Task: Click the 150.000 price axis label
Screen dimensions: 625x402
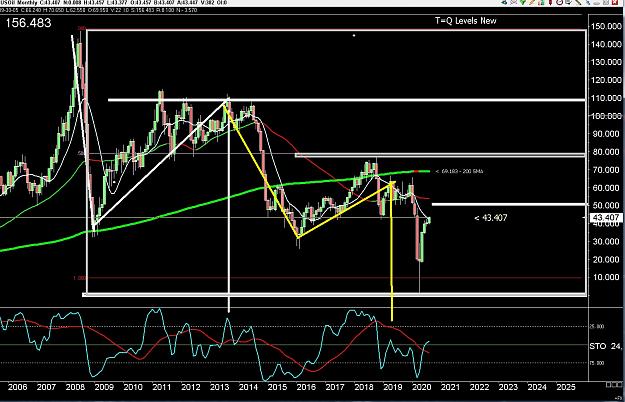Action: pos(606,26)
